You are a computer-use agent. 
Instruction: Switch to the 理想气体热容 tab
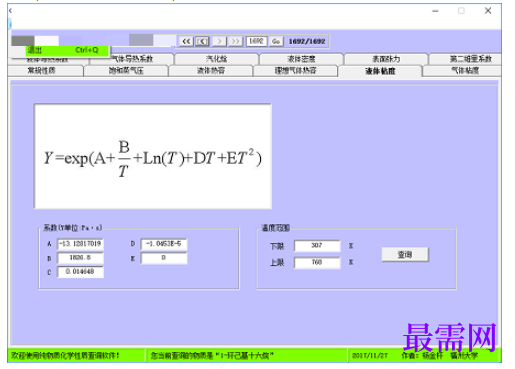tap(295, 71)
